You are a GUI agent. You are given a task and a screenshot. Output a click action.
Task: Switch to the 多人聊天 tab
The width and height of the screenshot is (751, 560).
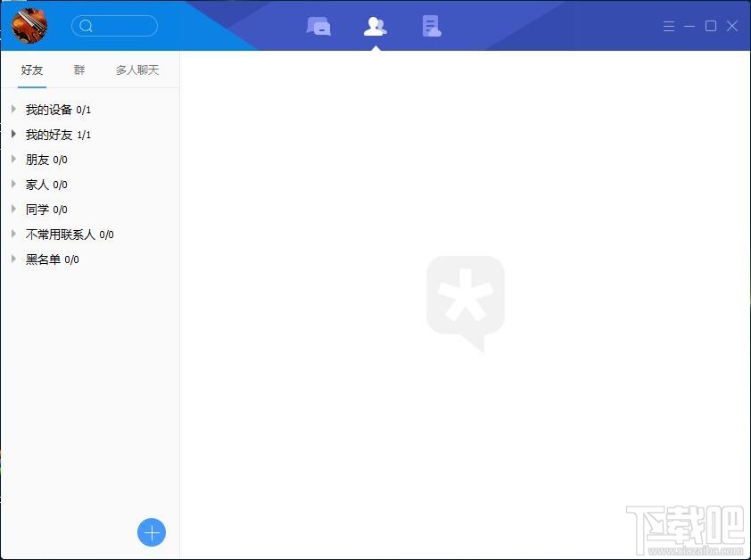pyautogui.click(x=136, y=70)
